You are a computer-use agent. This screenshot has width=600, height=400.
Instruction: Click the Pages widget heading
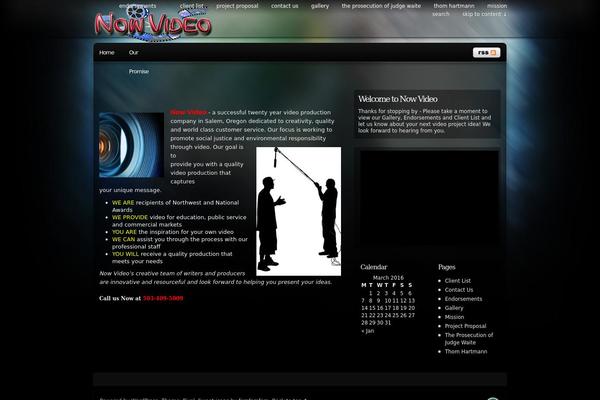pyautogui.click(x=447, y=267)
